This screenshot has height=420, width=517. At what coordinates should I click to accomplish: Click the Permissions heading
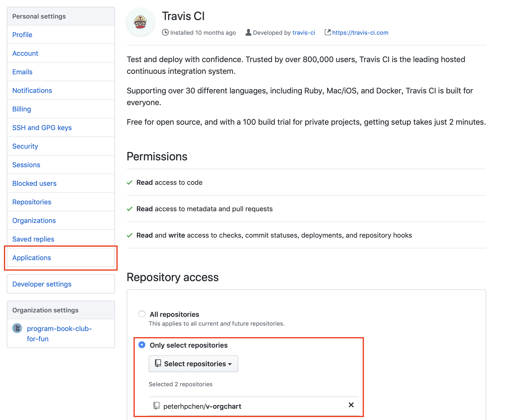tap(157, 156)
